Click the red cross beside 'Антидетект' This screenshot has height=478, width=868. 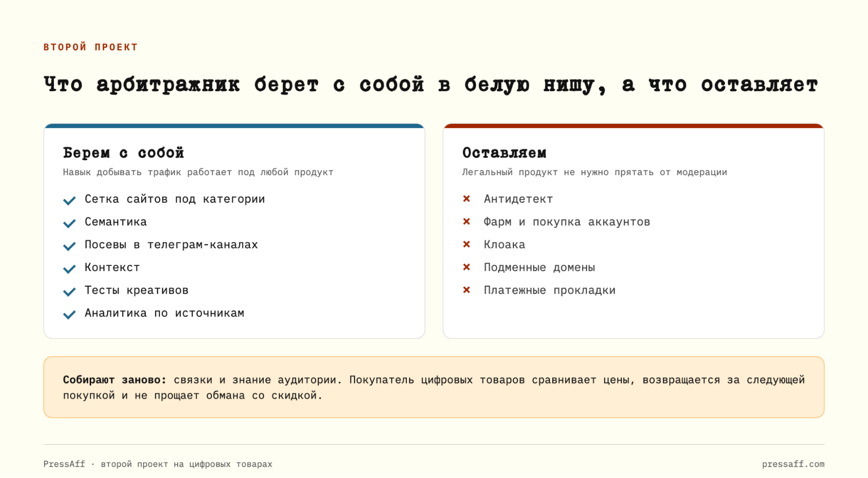point(467,199)
